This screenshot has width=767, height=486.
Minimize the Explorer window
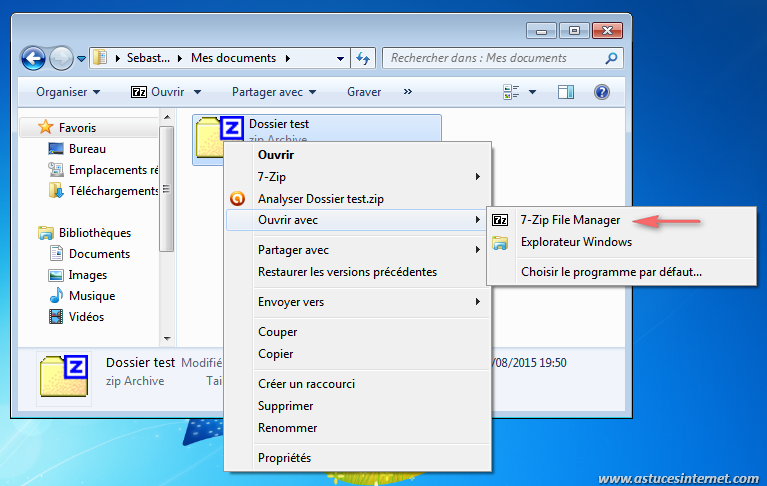click(x=541, y=31)
